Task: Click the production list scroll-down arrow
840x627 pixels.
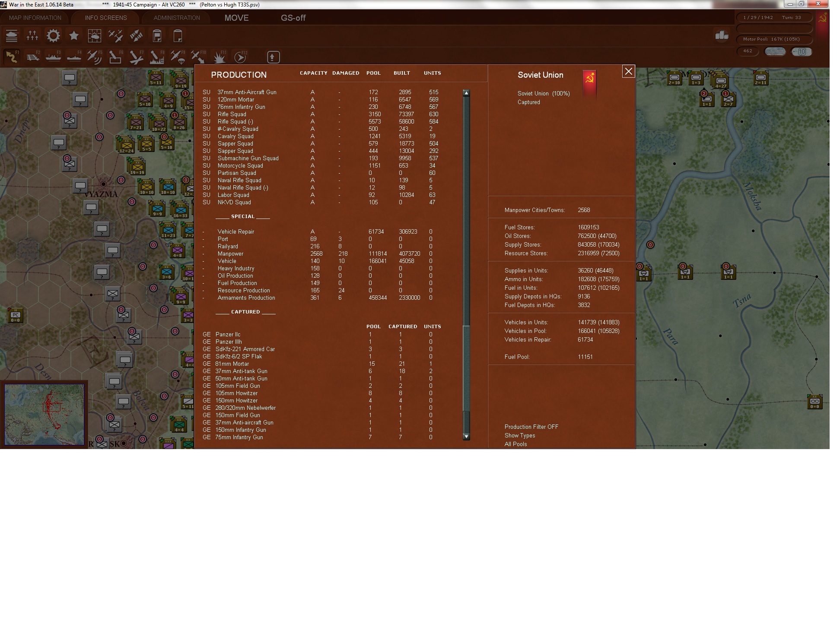Action: pos(466,437)
